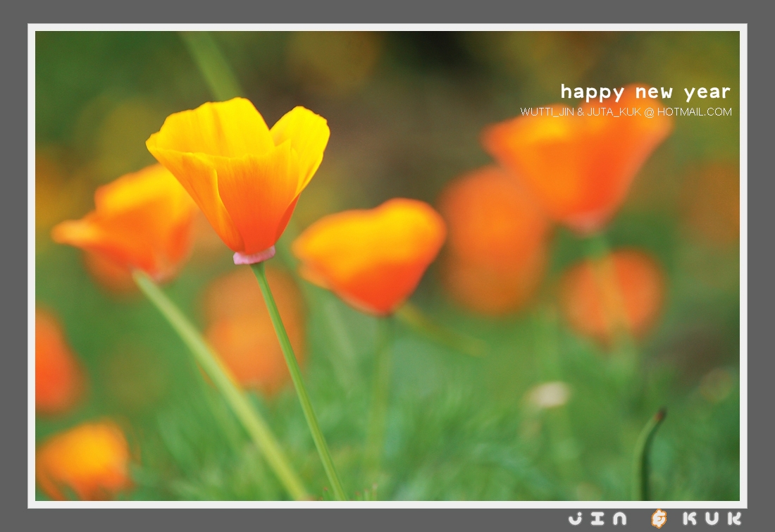This screenshot has width=775, height=532.
Task: Click the small white blurred bud
Action: [x=550, y=395]
